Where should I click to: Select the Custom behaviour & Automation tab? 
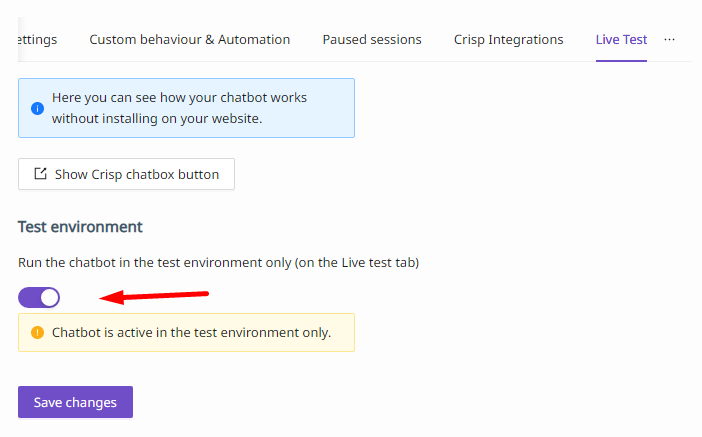point(189,39)
